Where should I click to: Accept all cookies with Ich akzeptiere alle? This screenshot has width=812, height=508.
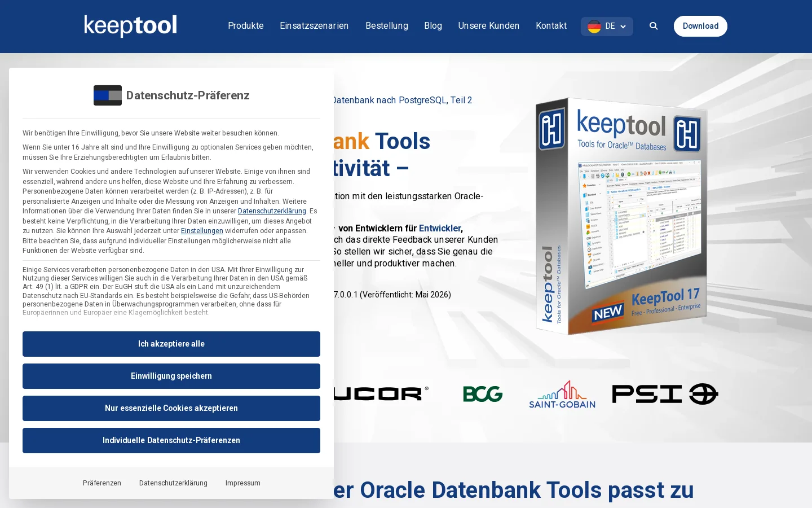pos(171,344)
